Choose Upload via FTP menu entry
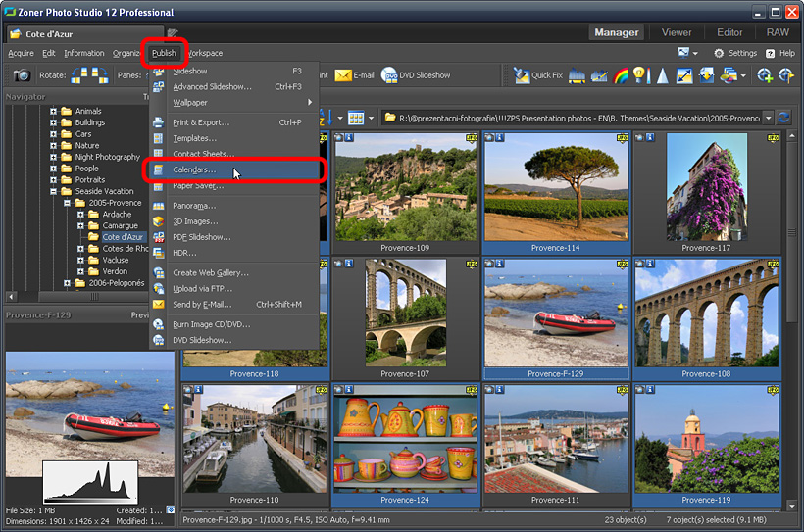 coord(234,289)
